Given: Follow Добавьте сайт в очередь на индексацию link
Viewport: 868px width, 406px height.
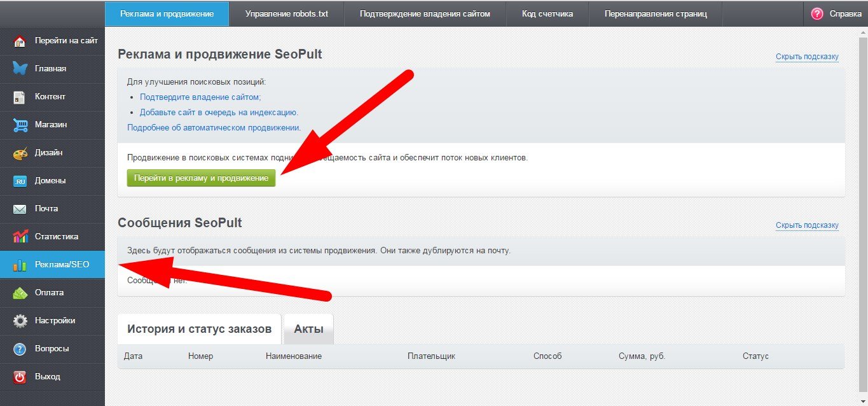Looking at the screenshot, I should (x=219, y=112).
